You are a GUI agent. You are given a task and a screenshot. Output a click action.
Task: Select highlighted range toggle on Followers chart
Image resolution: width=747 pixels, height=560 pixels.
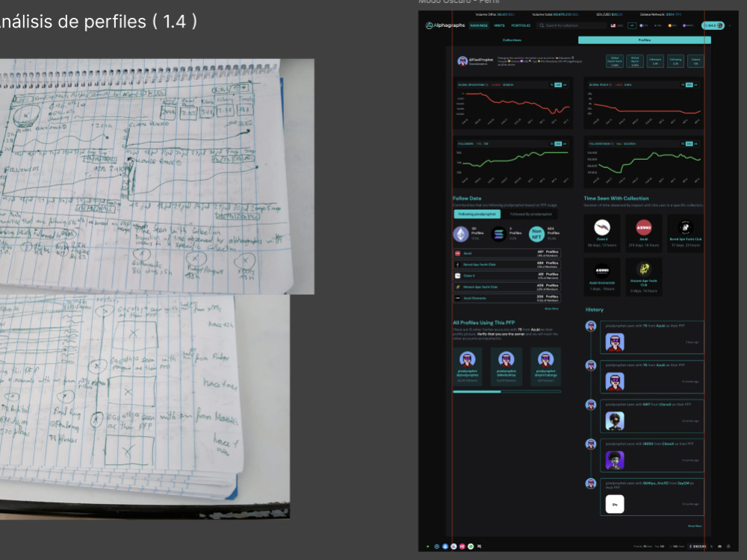click(558, 143)
